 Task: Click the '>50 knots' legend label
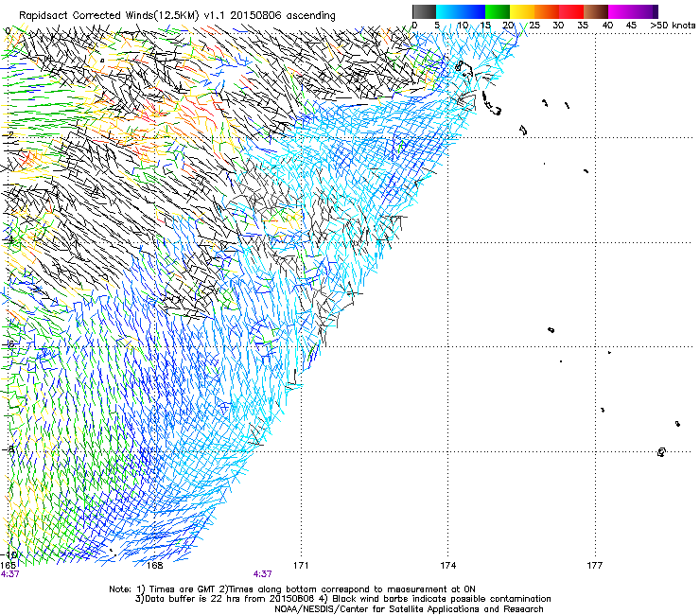673,26
